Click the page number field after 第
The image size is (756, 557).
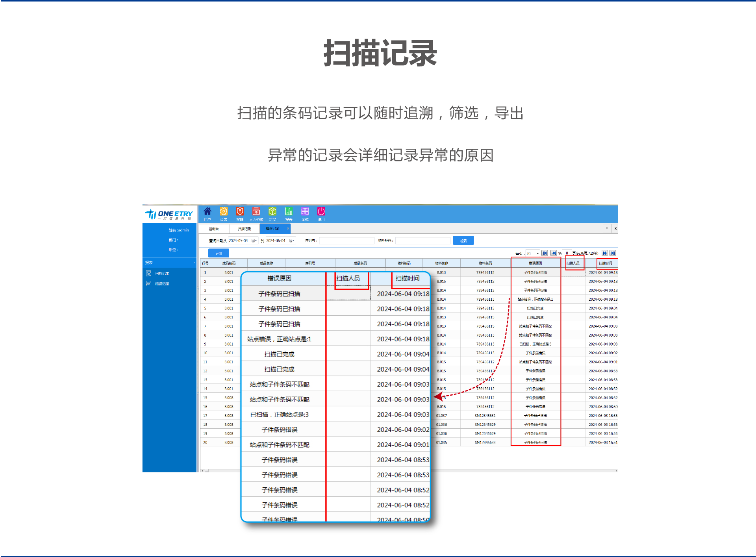[x=567, y=254]
